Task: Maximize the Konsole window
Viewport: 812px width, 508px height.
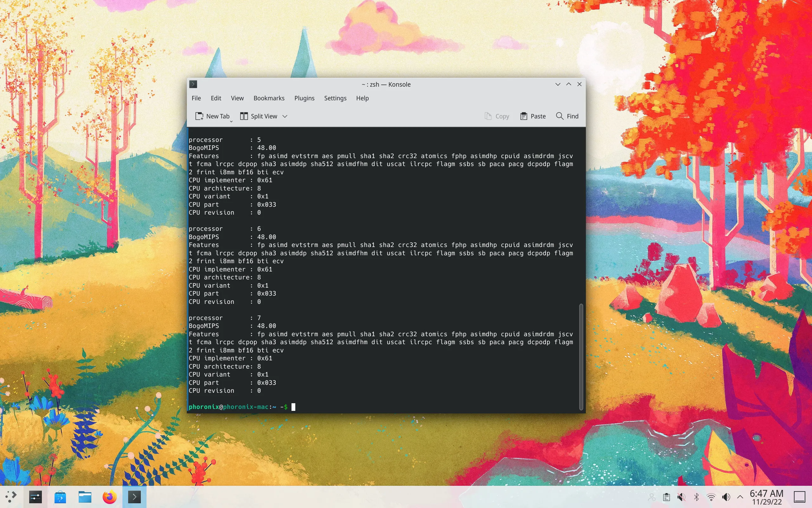Action: 569,84
